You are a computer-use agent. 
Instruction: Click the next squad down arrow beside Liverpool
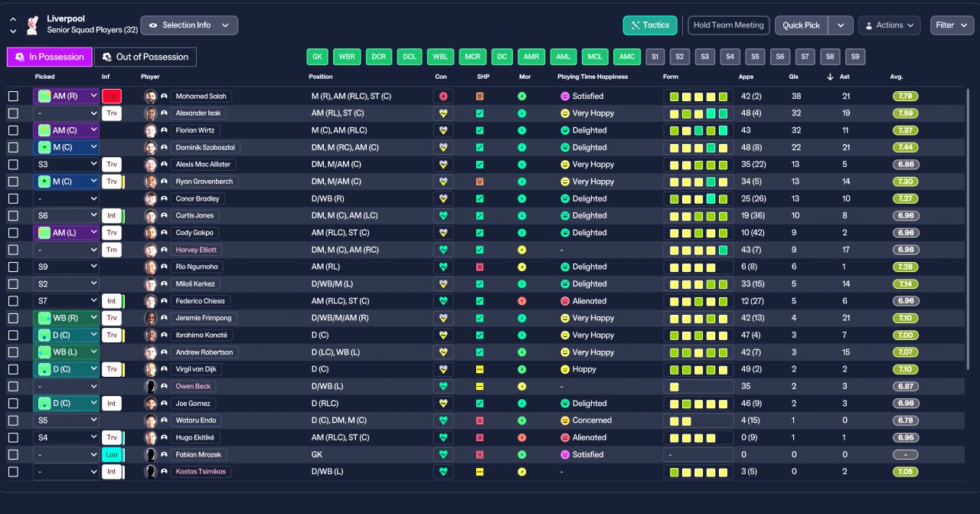pos(13,31)
